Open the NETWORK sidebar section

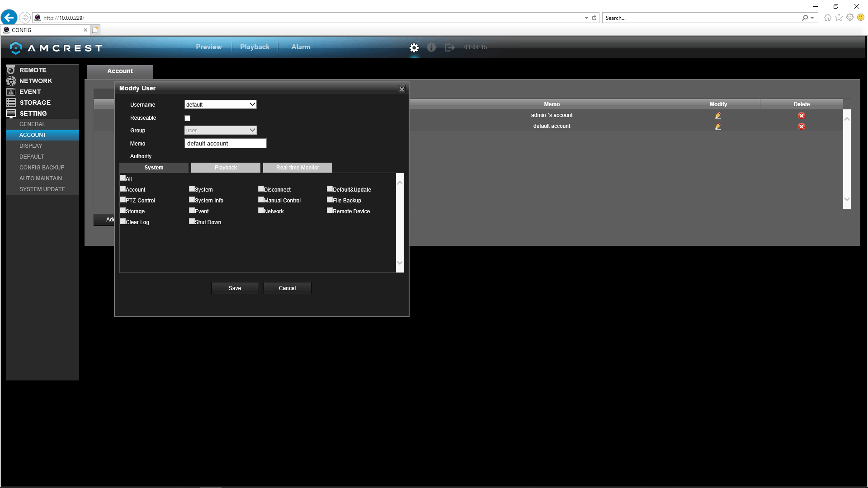pyautogui.click(x=36, y=81)
